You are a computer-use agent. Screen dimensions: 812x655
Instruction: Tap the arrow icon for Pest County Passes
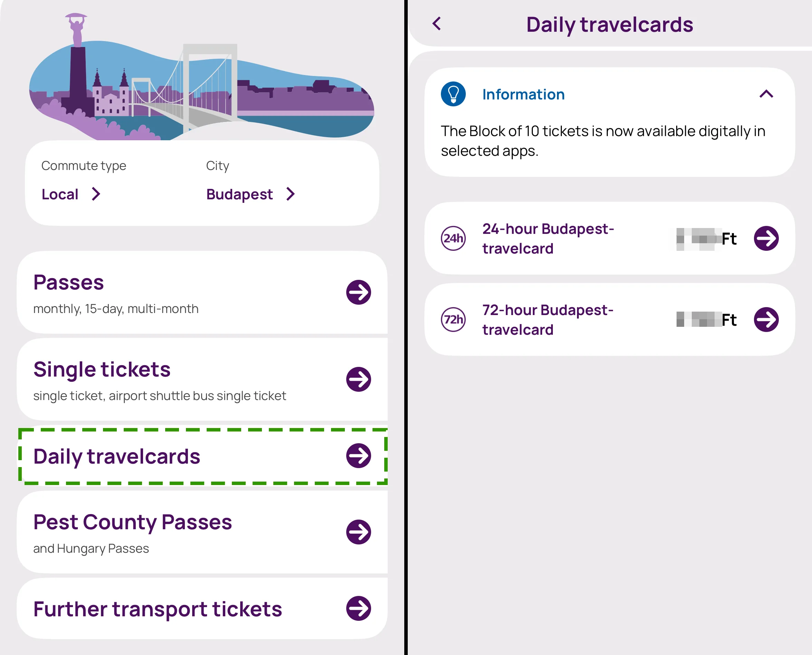(x=358, y=532)
